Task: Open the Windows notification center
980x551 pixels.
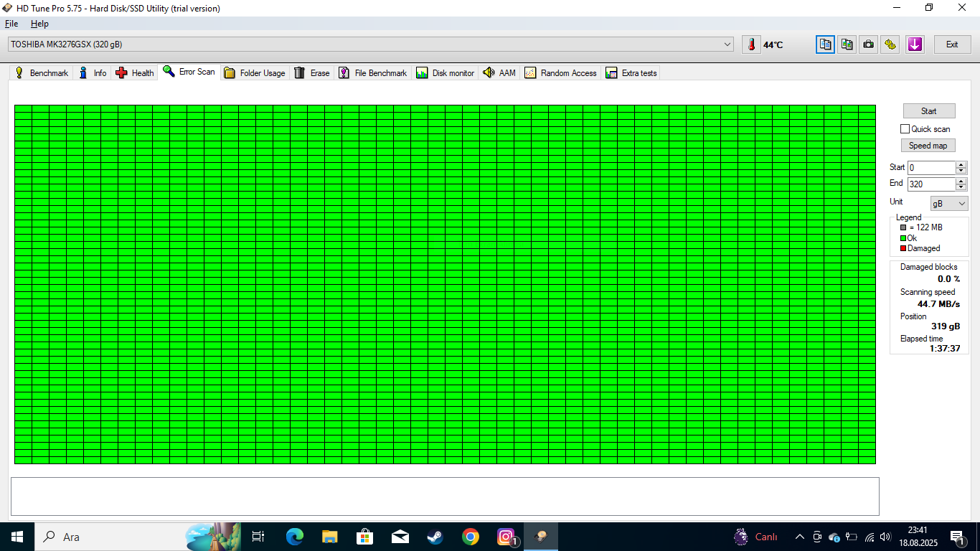Action: [957, 537]
